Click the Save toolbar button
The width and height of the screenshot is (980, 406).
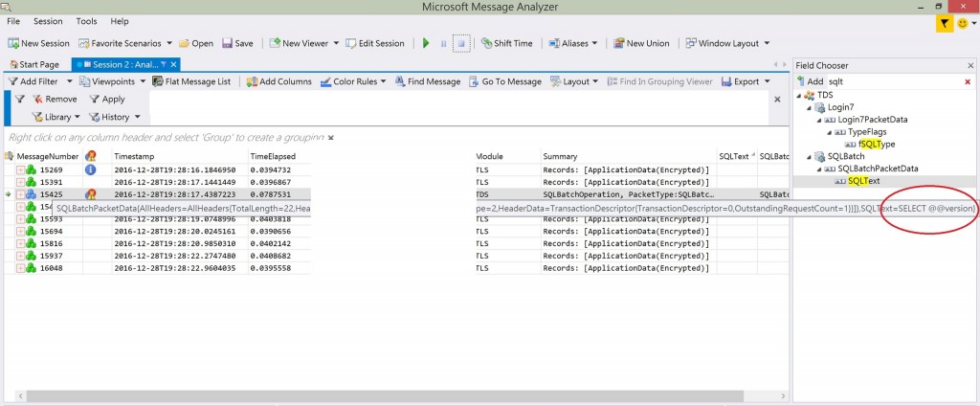click(237, 43)
